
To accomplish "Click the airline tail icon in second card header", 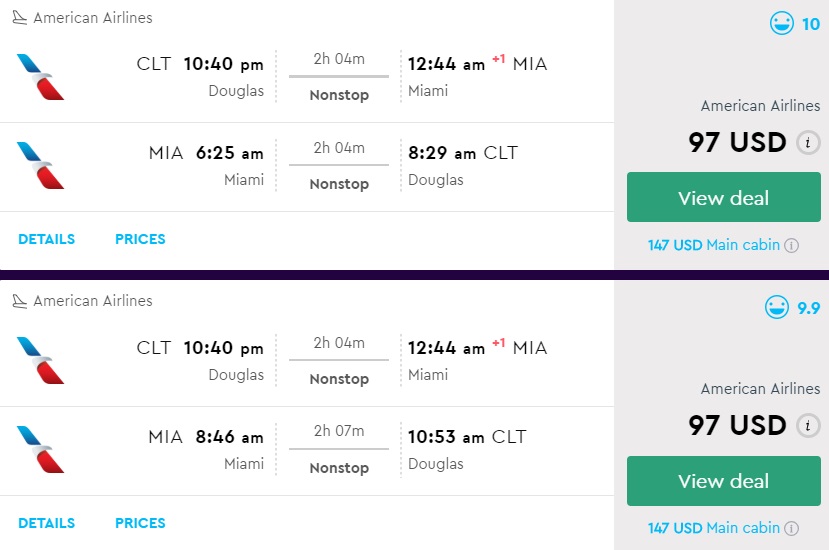I will click(x=19, y=301).
